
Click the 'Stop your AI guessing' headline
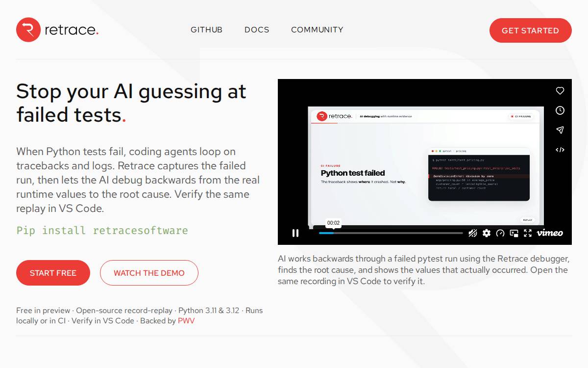[131, 103]
